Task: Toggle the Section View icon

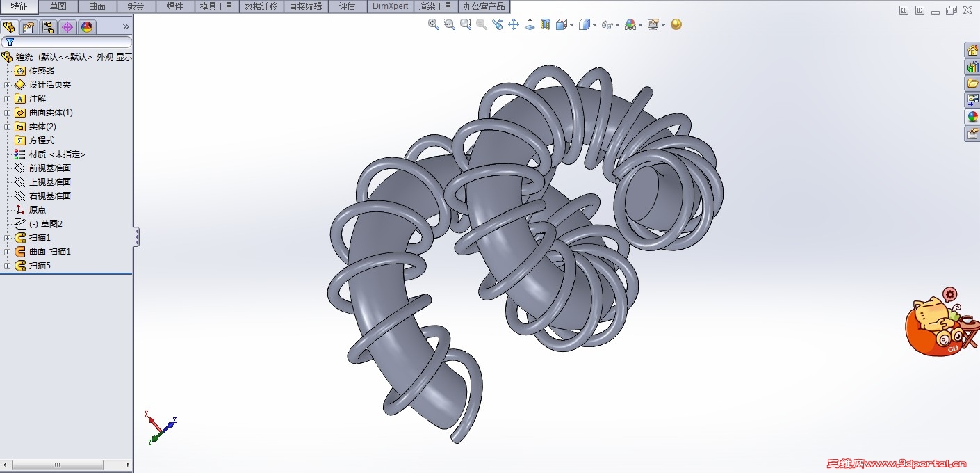Action: coord(546,24)
